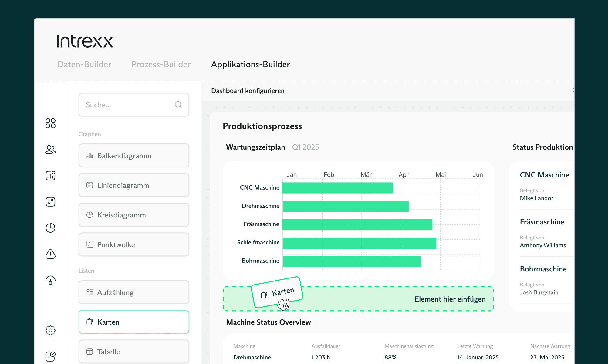Switch to the Daten-Builder tab
Image resolution: width=608 pixels, height=364 pixels.
click(x=84, y=64)
